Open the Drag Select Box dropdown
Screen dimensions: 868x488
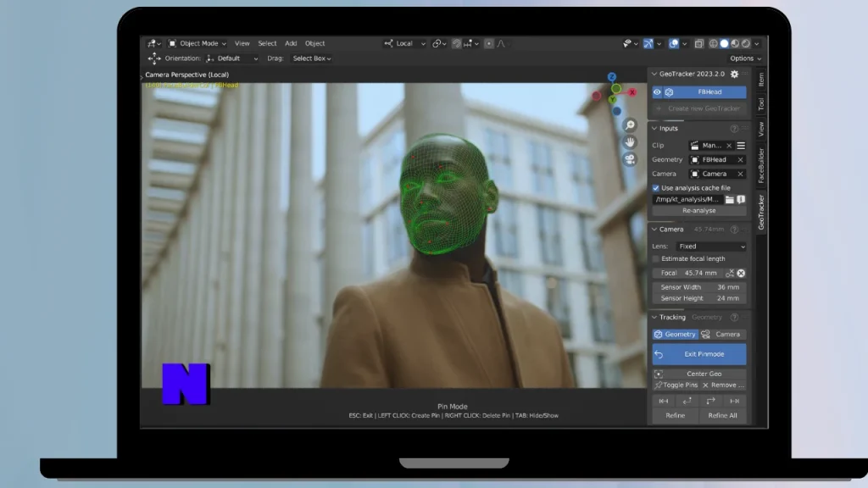pyautogui.click(x=312, y=58)
